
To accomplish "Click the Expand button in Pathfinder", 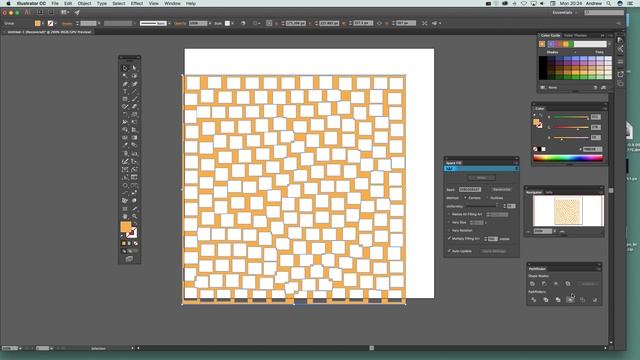I will pos(588,284).
